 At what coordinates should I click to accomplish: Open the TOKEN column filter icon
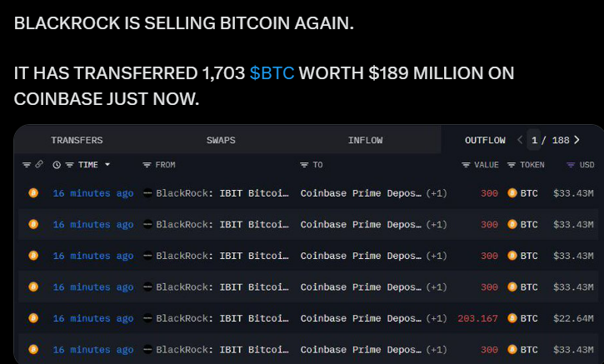click(x=512, y=165)
